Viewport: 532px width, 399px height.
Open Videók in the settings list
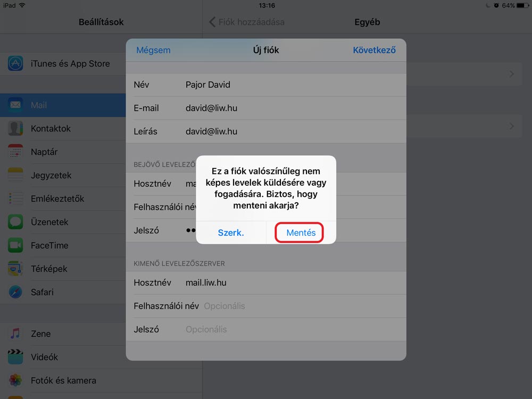click(45, 358)
